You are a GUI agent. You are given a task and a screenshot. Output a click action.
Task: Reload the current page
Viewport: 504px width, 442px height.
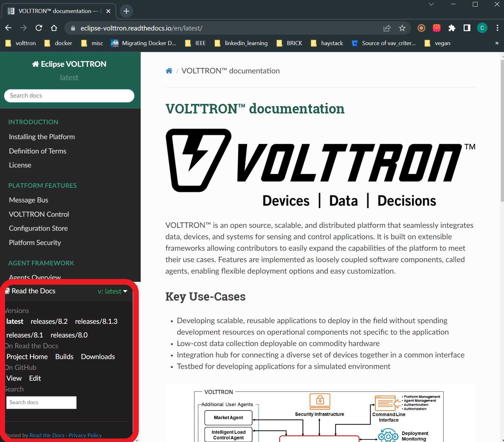point(39,28)
